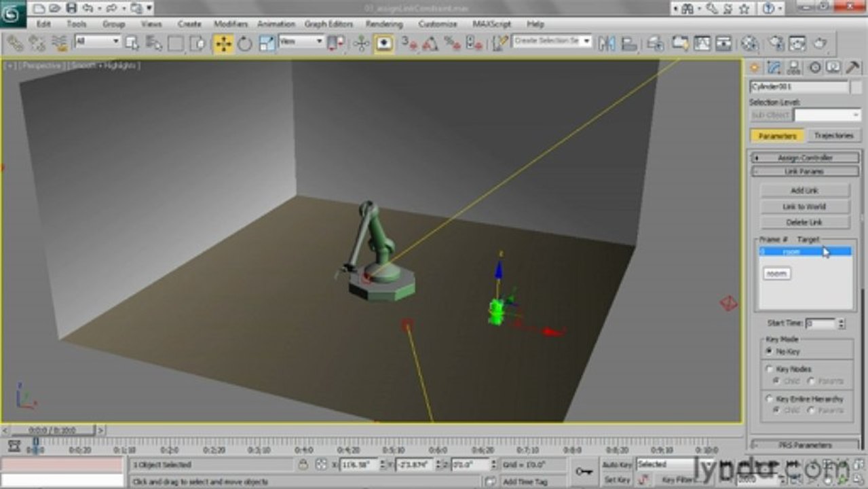Open the undo history dropdown arrow

click(98, 9)
